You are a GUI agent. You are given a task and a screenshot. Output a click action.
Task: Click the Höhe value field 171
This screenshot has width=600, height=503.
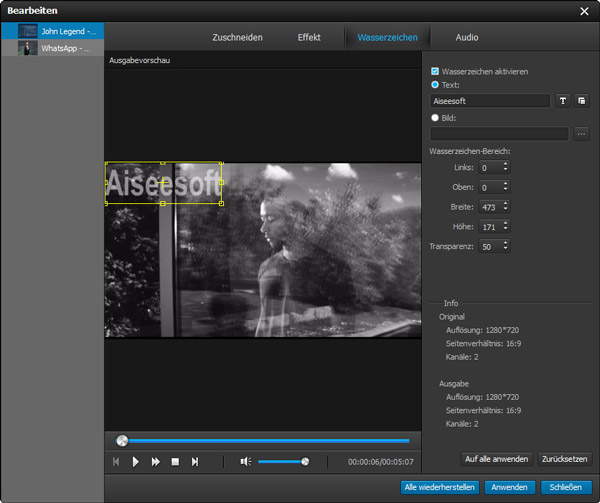491,227
